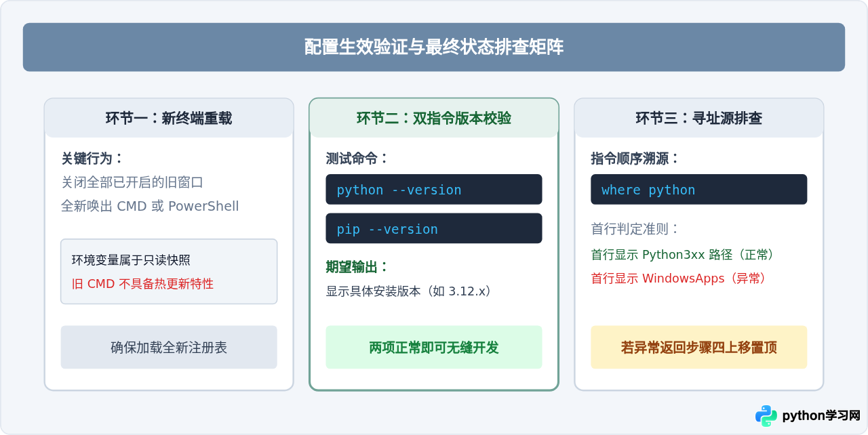The image size is (868, 435).
Task: Click the gray box 确保加载全新注册表
Action: pos(169,348)
